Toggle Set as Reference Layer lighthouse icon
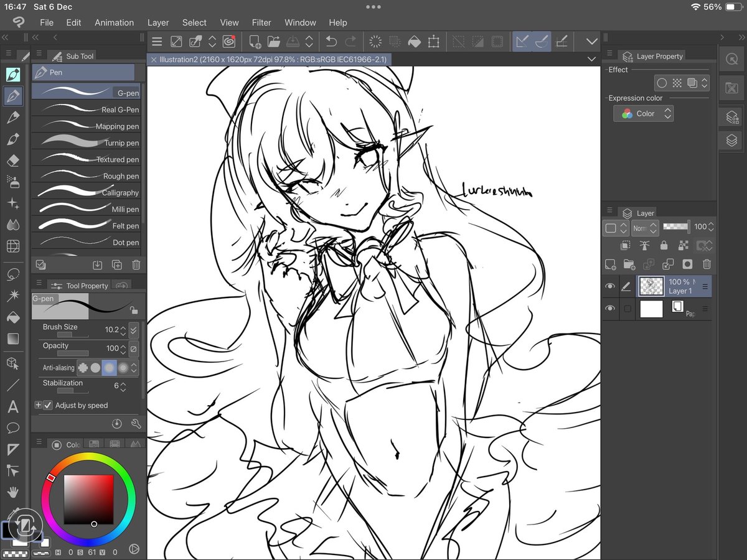This screenshot has width=747, height=560. (644, 246)
